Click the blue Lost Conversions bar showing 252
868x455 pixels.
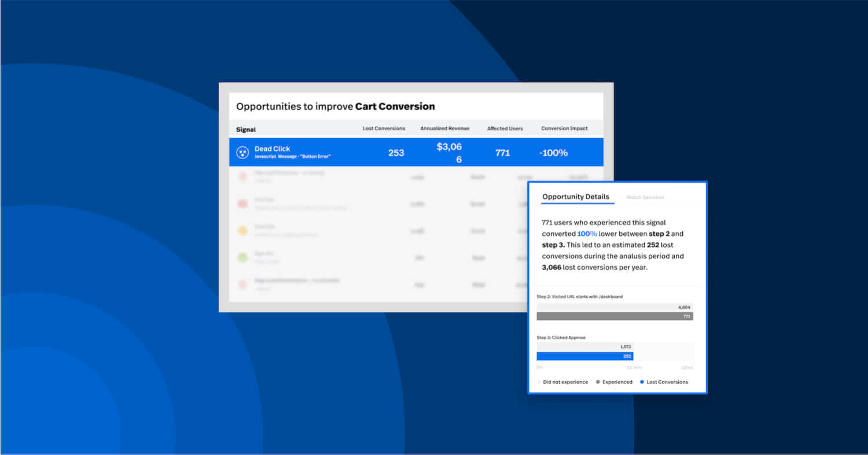tap(585, 356)
